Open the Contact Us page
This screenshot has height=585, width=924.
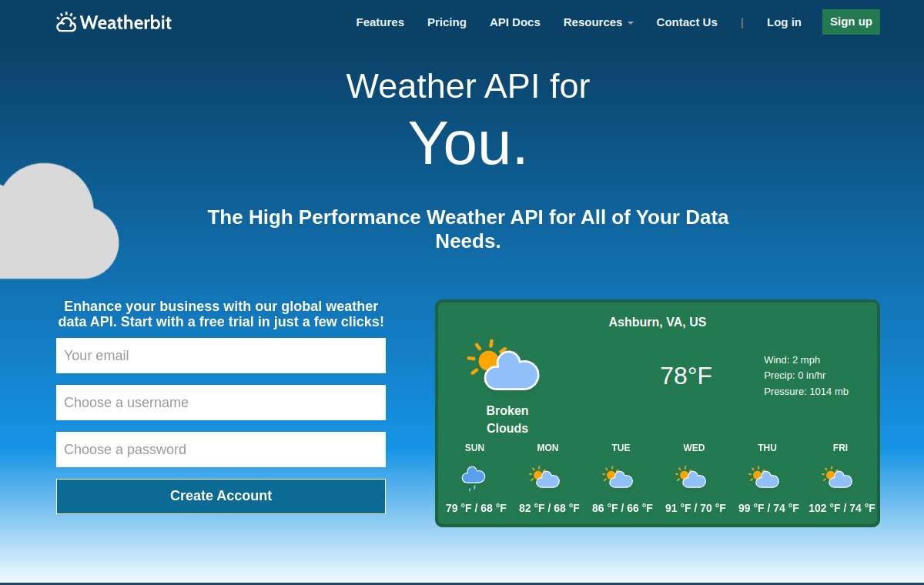tap(687, 22)
